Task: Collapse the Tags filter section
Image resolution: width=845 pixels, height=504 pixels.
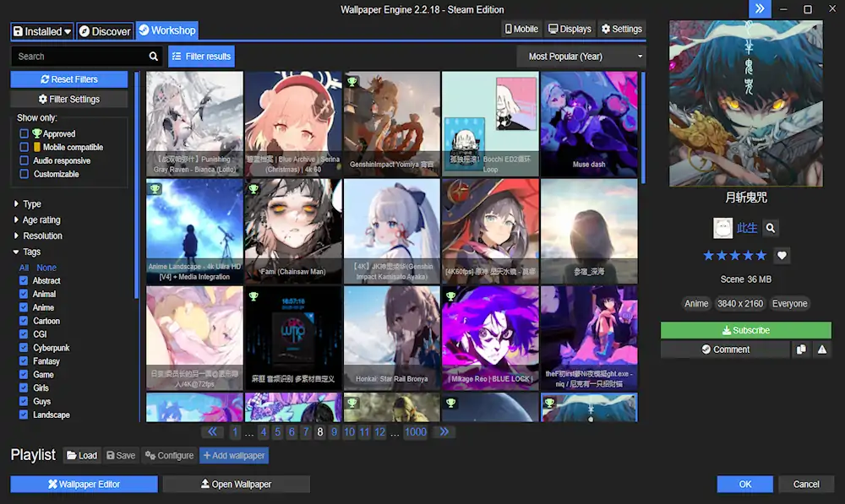Action: pyautogui.click(x=27, y=252)
